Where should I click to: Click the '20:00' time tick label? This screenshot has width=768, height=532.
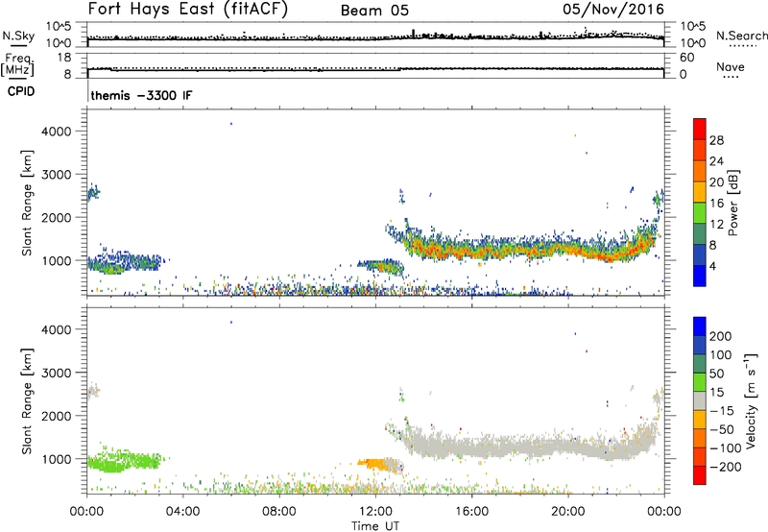pyautogui.click(x=567, y=512)
